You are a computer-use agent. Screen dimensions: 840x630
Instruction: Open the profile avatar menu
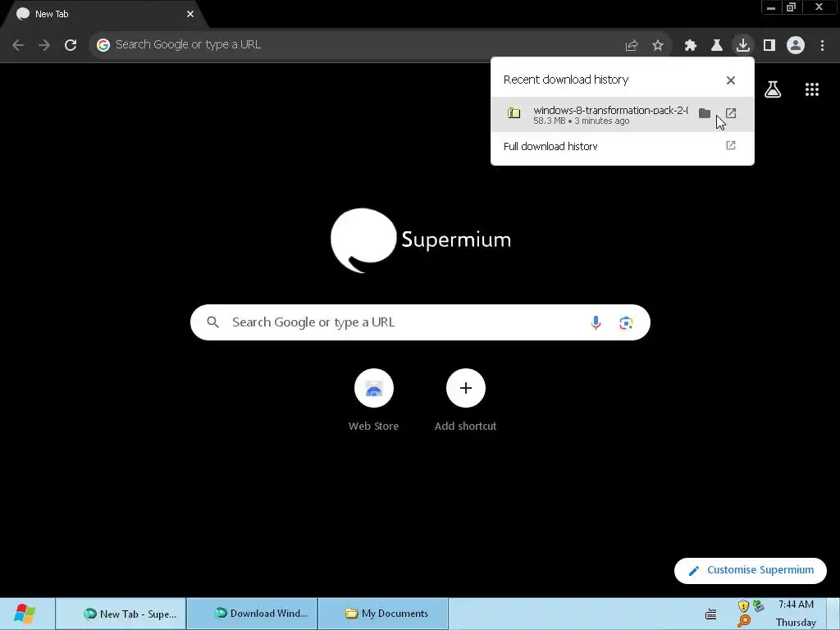coord(796,45)
